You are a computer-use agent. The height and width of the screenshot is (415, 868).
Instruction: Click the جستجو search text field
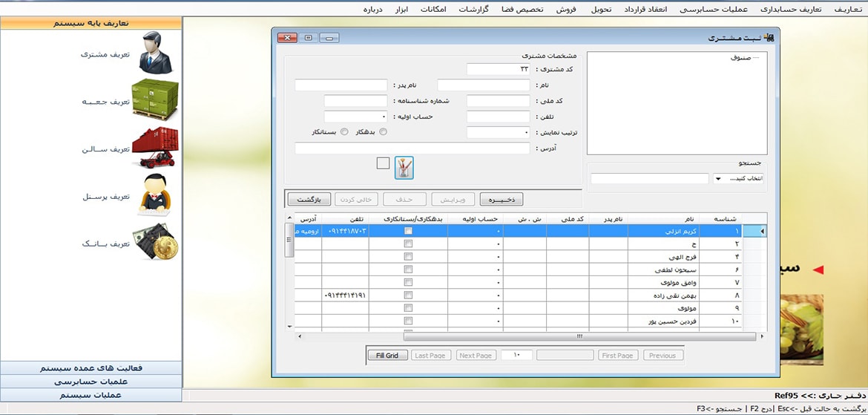(650, 178)
